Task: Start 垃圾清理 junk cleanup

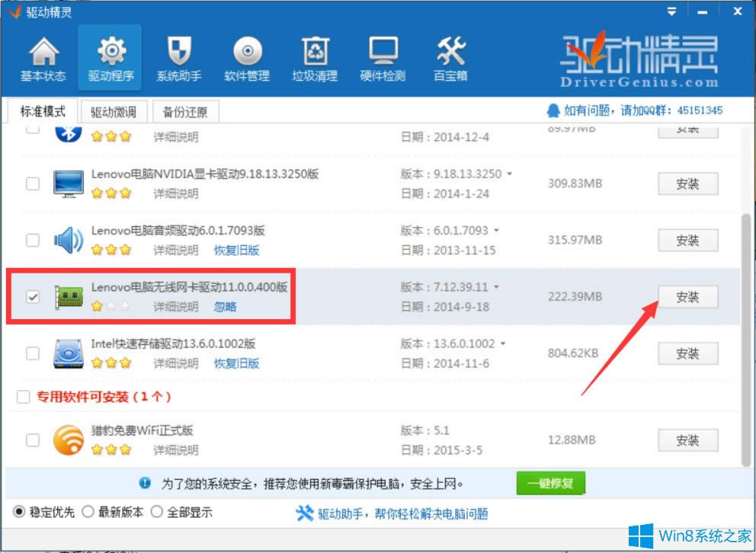Action: pyautogui.click(x=314, y=57)
